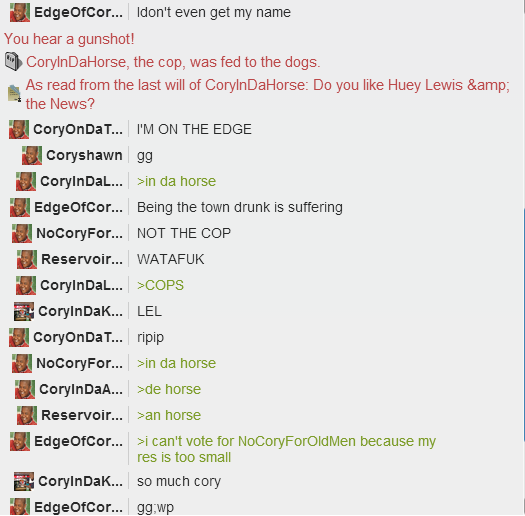The width and height of the screenshot is (525, 516).
Task: Click CoryOnDaT avatar beside 'I'M ON THE EDGE'
Action: (x=19, y=129)
